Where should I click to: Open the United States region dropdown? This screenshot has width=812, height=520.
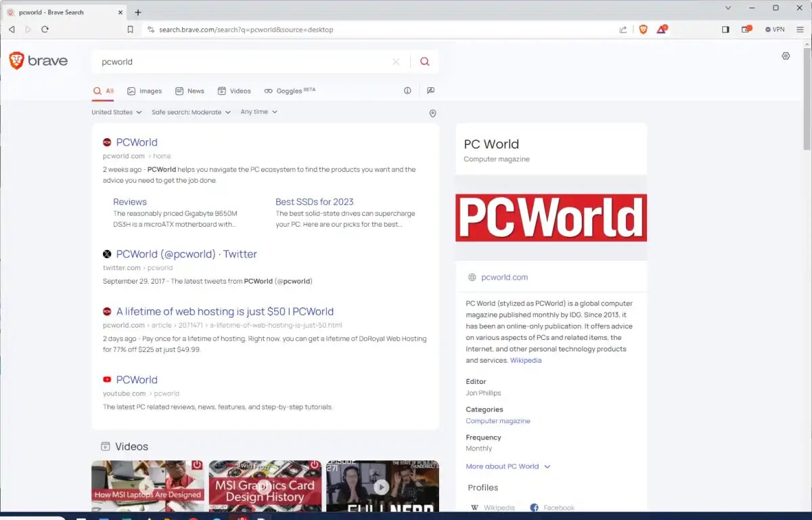pos(116,112)
